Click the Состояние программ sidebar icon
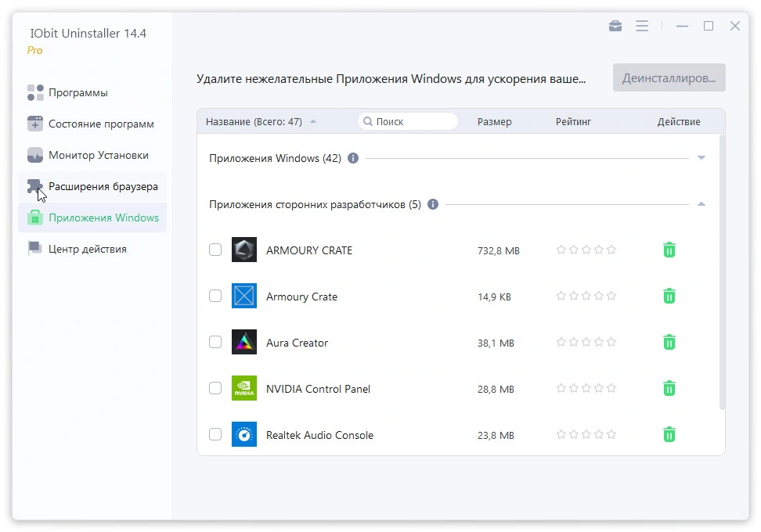This screenshot has height=532, width=761. pyautogui.click(x=35, y=124)
